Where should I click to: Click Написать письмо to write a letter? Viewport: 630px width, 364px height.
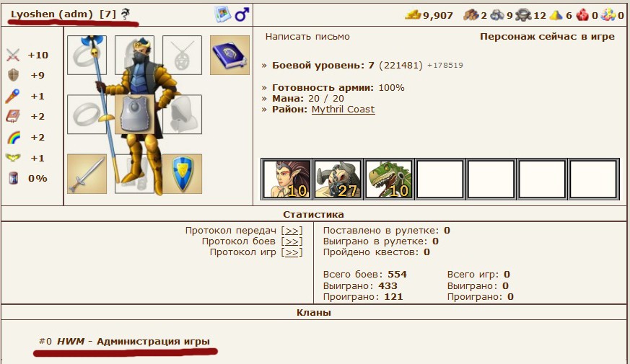pos(307,37)
